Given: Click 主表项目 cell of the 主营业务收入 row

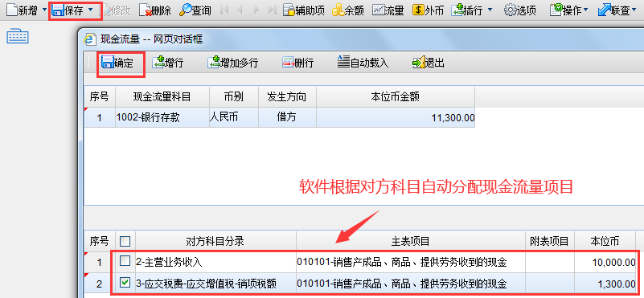Looking at the screenshot, I should point(411,262).
